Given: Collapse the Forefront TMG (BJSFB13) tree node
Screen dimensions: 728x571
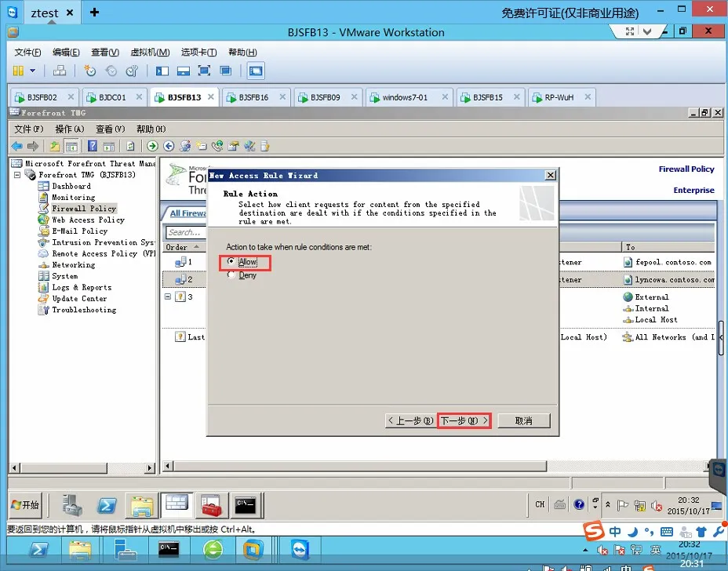Looking at the screenshot, I should tap(17, 175).
